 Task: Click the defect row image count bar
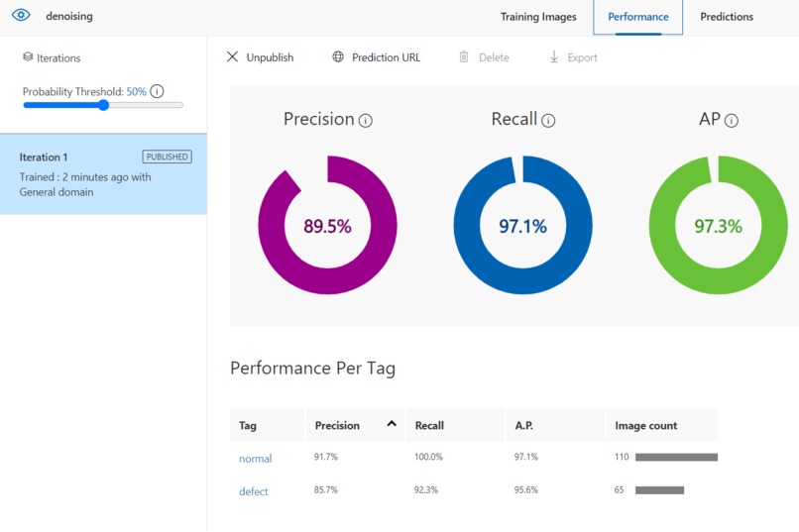click(659, 490)
